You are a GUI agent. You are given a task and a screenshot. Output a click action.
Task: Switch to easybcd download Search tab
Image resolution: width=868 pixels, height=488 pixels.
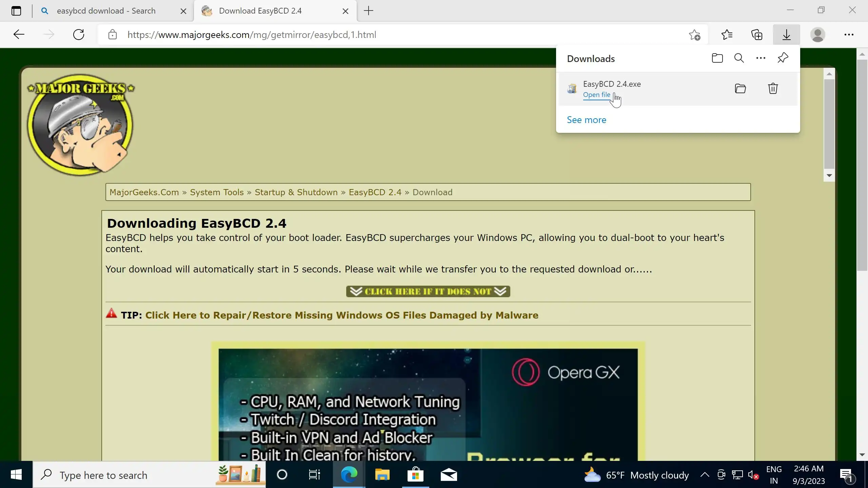tap(106, 11)
